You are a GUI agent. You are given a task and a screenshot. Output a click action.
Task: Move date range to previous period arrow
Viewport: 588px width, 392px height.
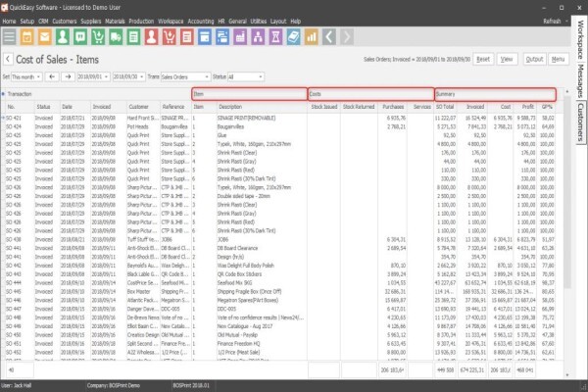click(x=52, y=76)
